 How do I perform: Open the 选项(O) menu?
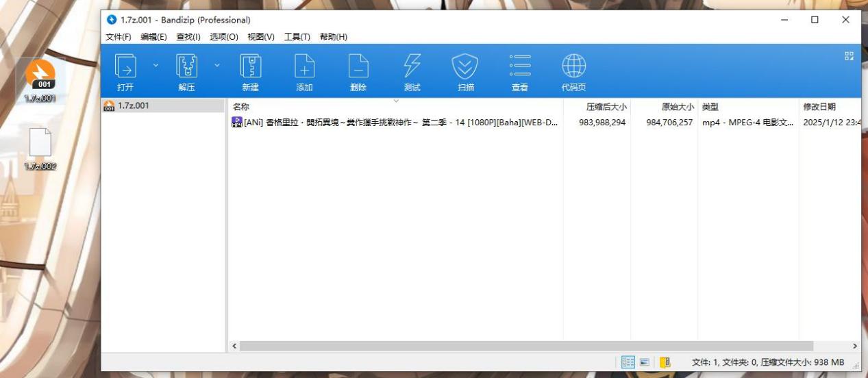point(224,37)
